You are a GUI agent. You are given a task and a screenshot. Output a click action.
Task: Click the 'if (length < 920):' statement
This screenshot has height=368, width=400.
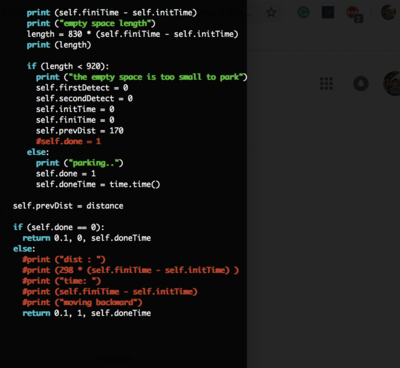[x=68, y=66]
